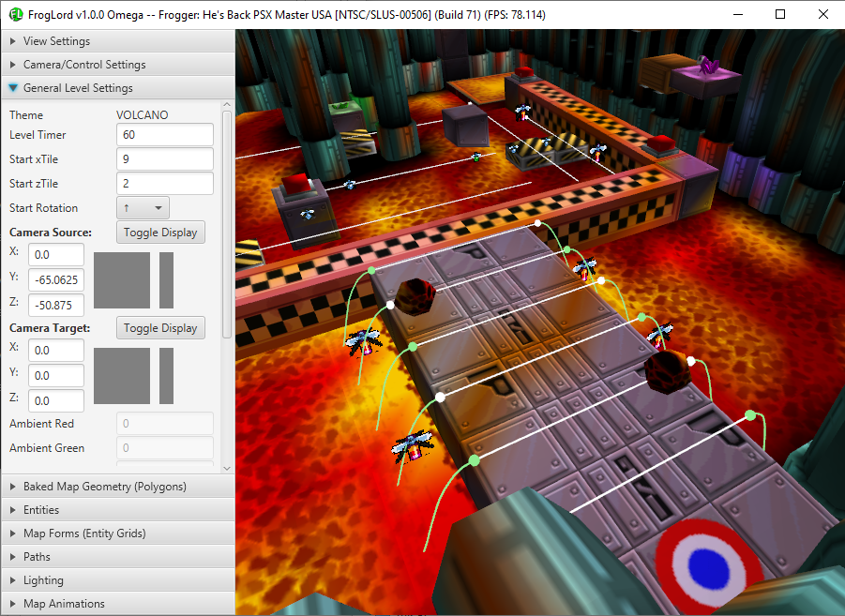Click Camera Source Z field showing -50.875

pyautogui.click(x=56, y=305)
